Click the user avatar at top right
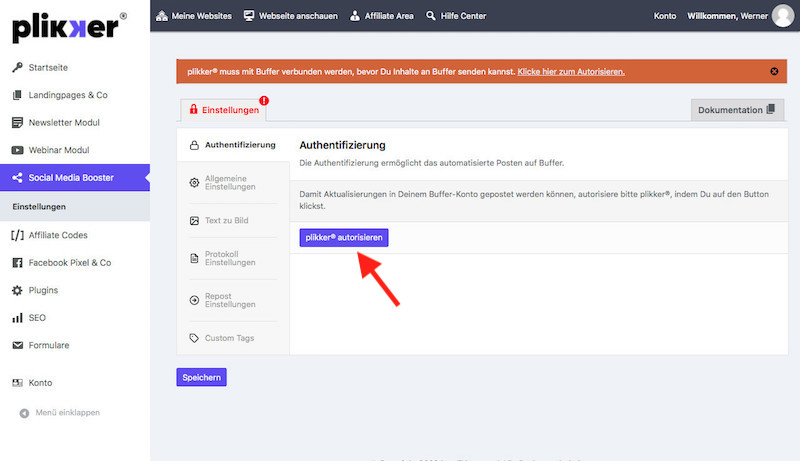Image resolution: width=800 pixels, height=461 pixels. click(x=782, y=16)
